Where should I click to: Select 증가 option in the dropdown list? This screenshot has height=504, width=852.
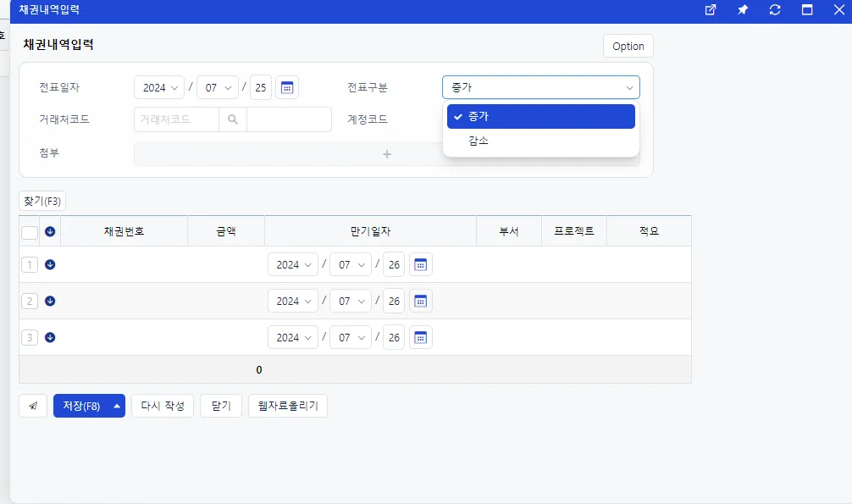click(x=540, y=116)
